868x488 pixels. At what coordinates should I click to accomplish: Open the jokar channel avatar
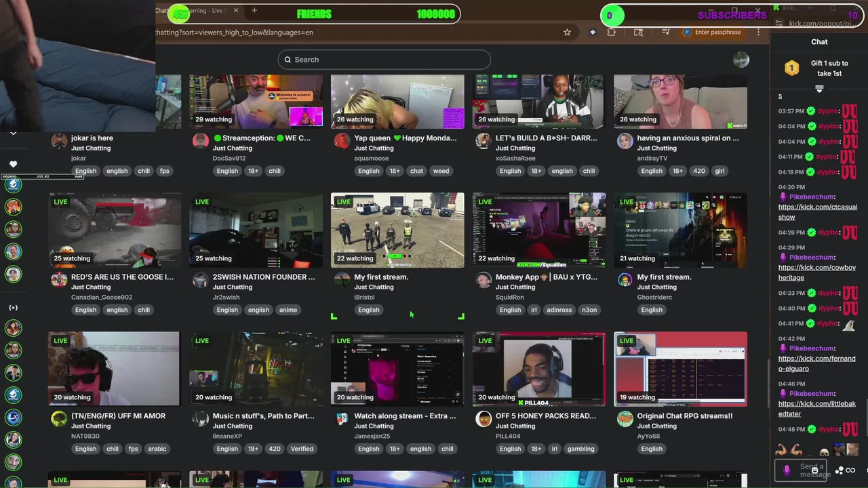(59, 141)
